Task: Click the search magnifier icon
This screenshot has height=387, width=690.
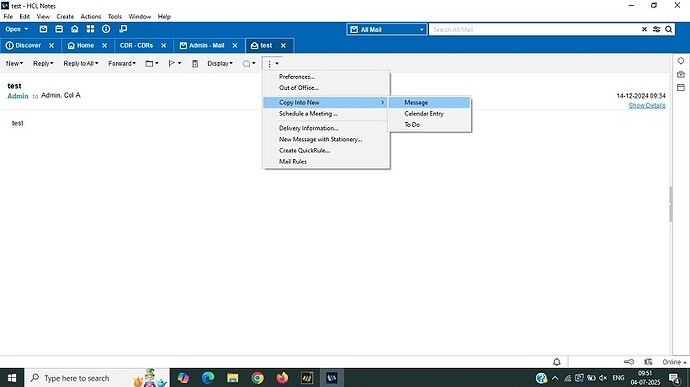Action: [668, 29]
